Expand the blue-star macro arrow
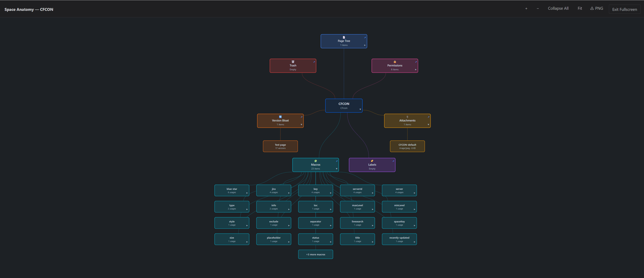 coord(247,193)
